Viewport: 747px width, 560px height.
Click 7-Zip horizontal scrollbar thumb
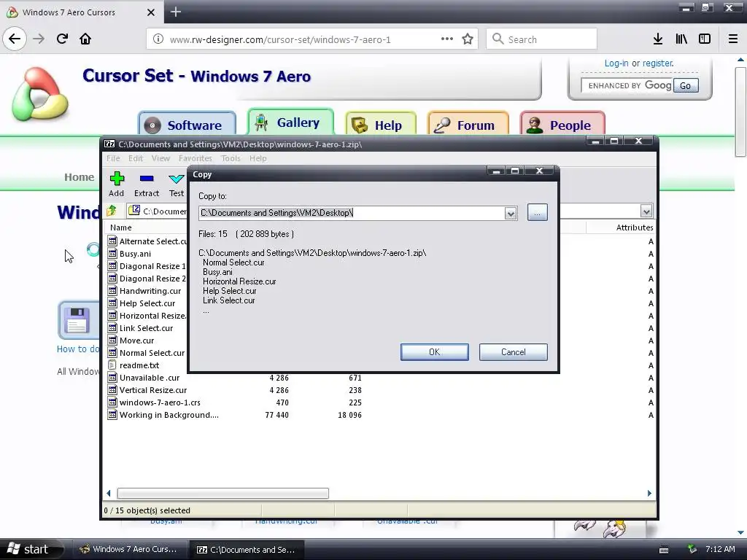pos(223,493)
